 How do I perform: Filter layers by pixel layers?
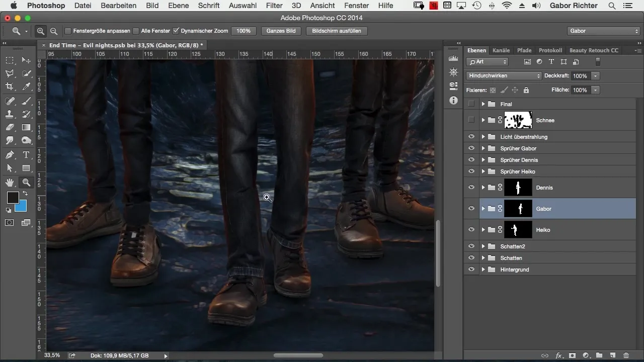[527, 62]
